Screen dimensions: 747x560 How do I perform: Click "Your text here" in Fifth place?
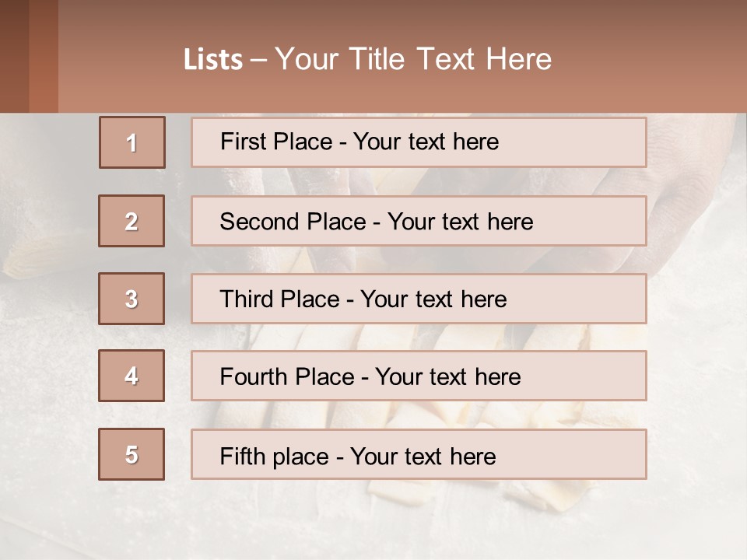[423, 456]
